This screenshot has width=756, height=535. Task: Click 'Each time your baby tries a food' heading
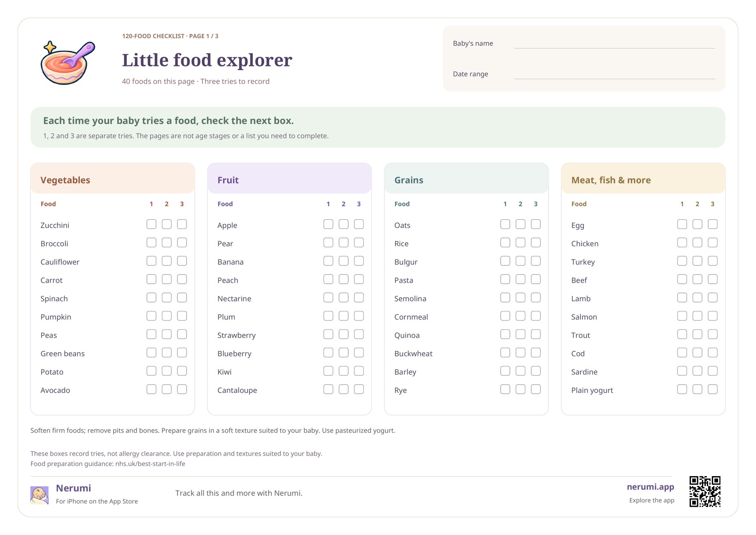[168, 121]
